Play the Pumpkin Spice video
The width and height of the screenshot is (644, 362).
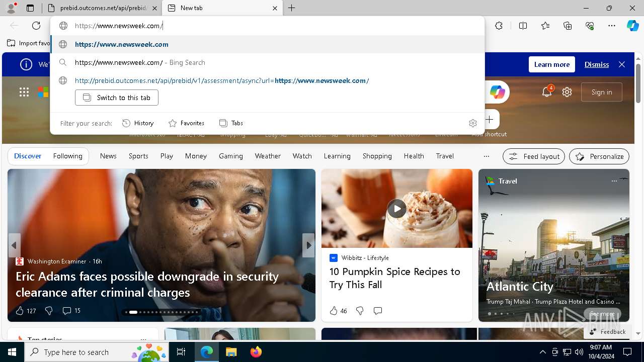(x=396, y=208)
